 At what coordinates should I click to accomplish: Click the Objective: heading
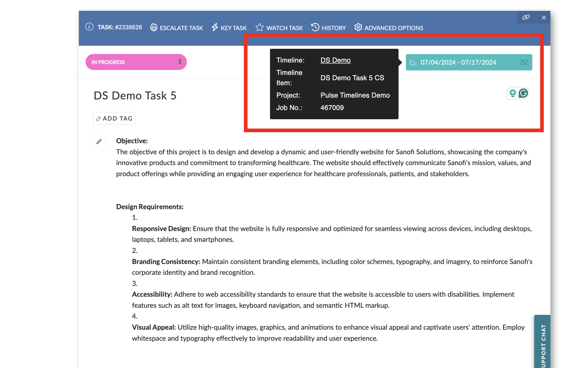tap(132, 141)
